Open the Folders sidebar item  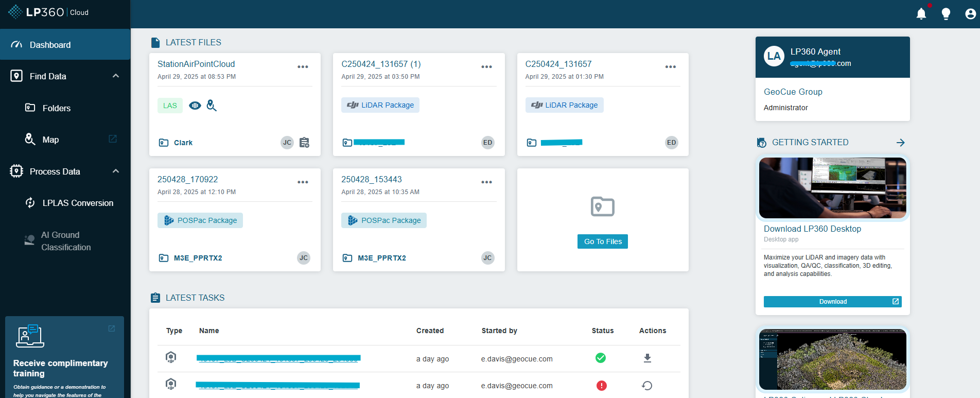click(x=56, y=108)
